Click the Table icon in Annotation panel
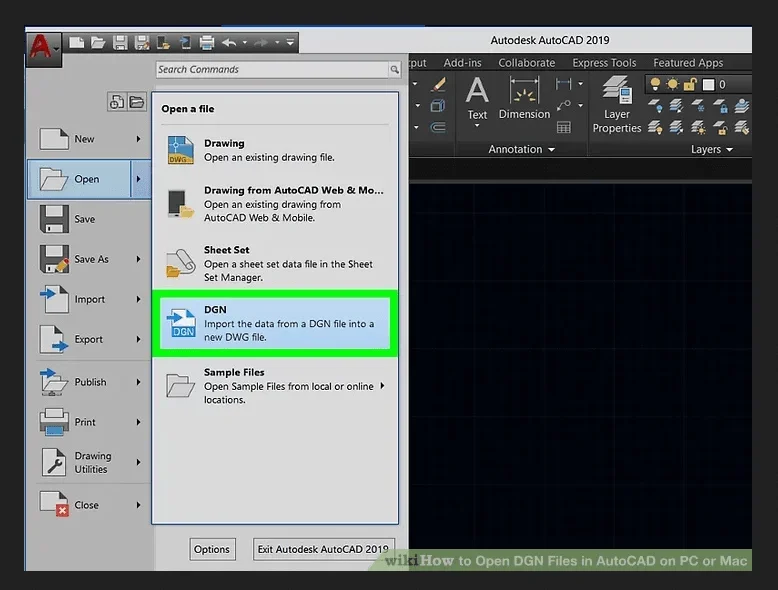778x590 pixels. (x=564, y=128)
